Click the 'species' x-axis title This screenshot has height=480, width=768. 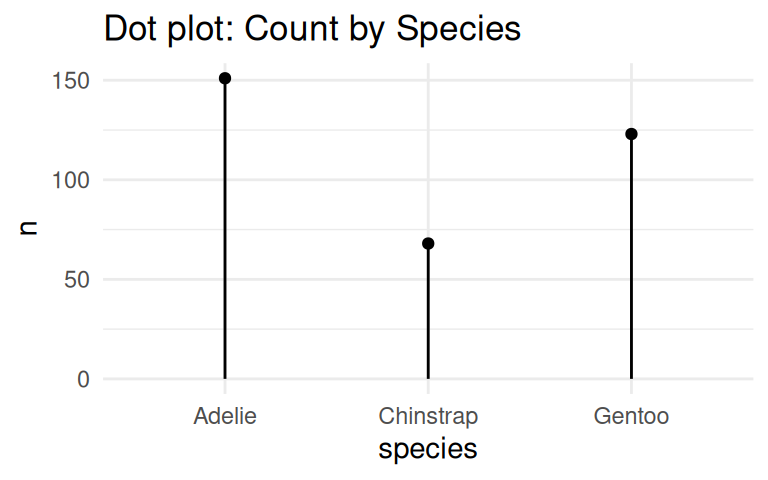click(428, 449)
